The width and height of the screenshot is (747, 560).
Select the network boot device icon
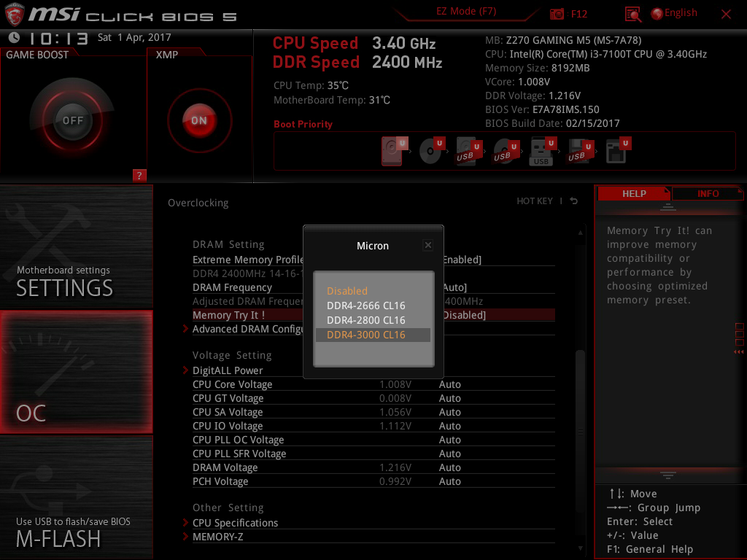point(619,152)
